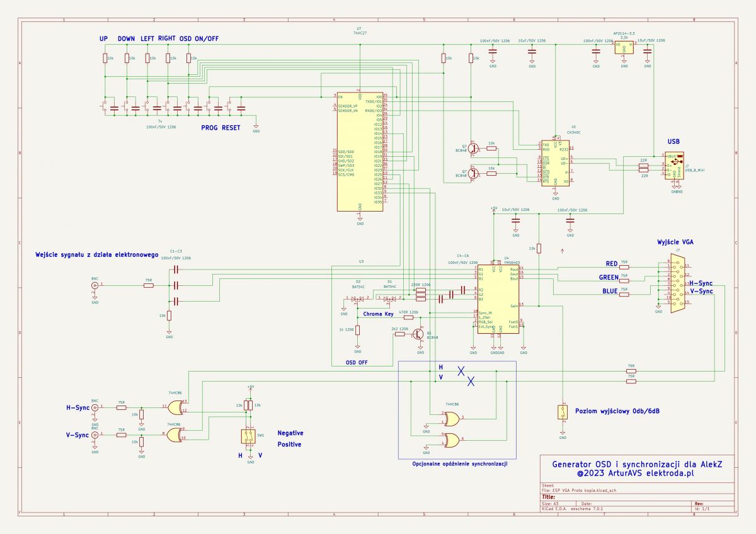Click the BNC connector of electron gun input
The image size is (756, 534).
[95, 286]
